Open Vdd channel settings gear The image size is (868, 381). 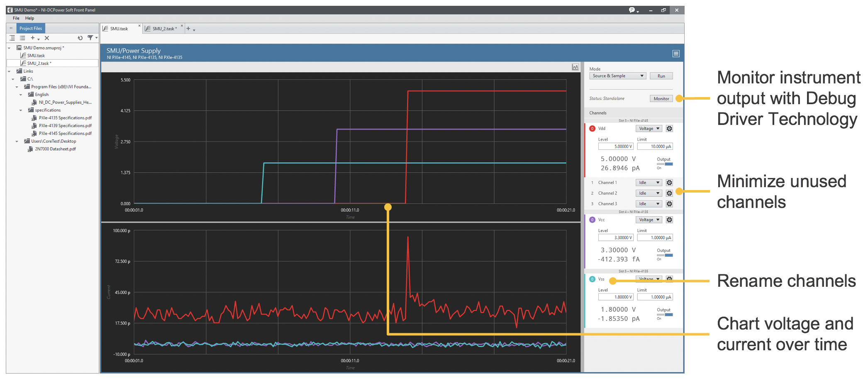click(669, 129)
